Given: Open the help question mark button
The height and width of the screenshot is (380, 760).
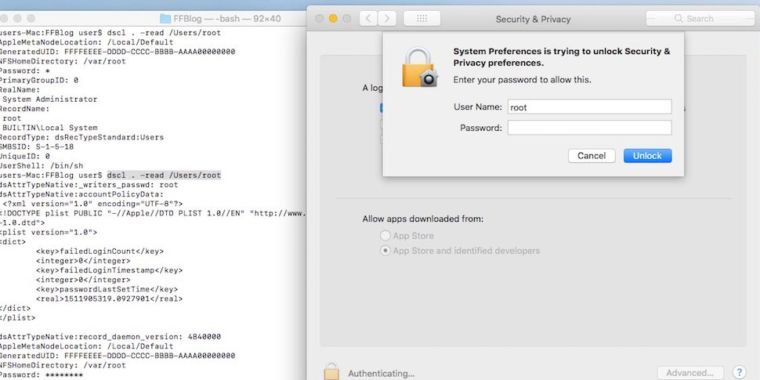Looking at the screenshot, I should point(740,373).
